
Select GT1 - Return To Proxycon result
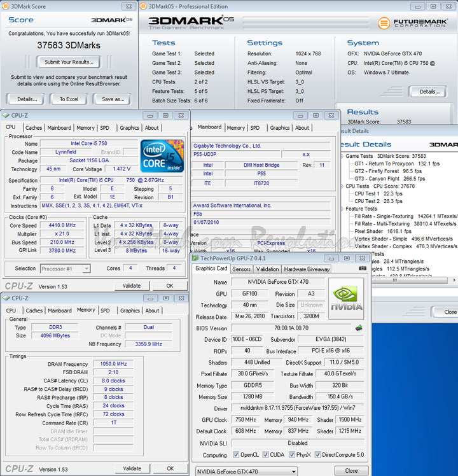point(397,164)
